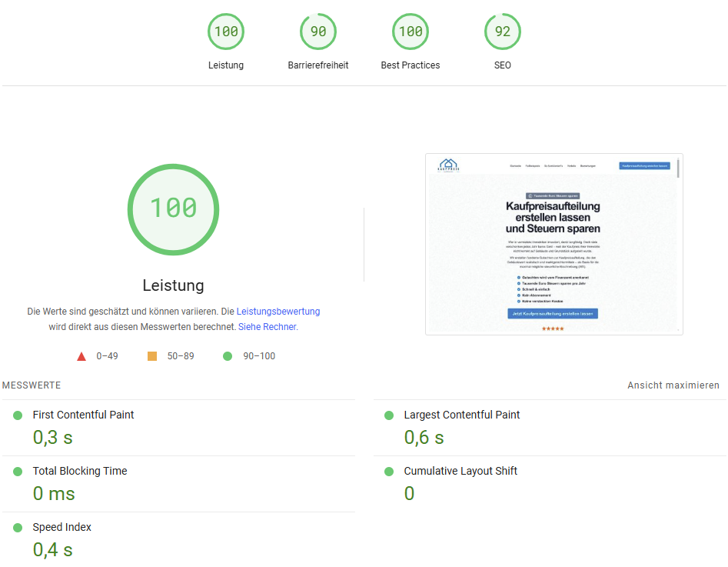This screenshot has width=728, height=567.
Task: Click the green performance score ring
Action: (x=173, y=209)
